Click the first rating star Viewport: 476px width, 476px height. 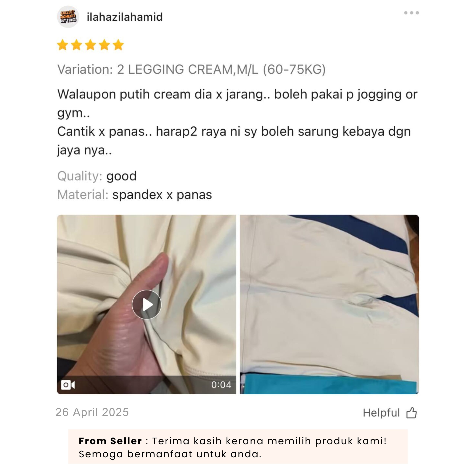pos(63,45)
